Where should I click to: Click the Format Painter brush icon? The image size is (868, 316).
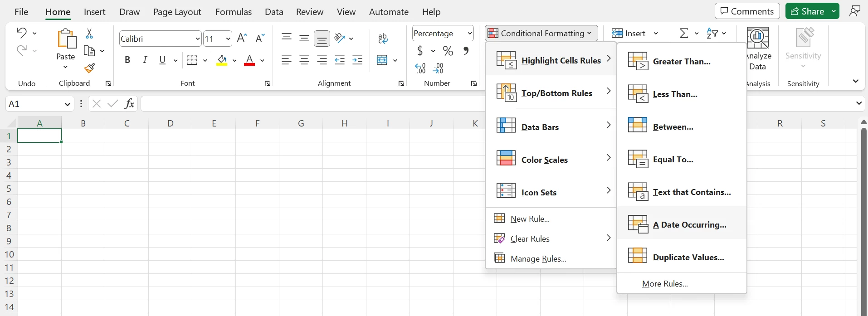coord(89,68)
